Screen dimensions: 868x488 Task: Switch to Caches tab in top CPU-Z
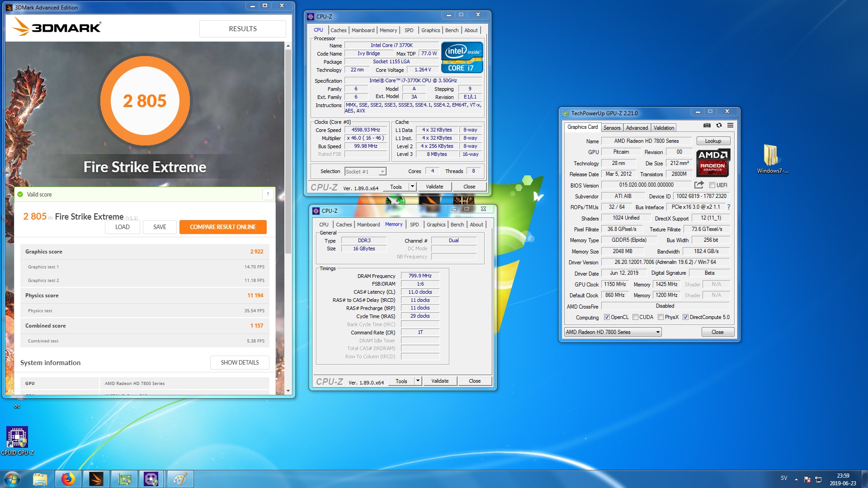click(x=338, y=30)
